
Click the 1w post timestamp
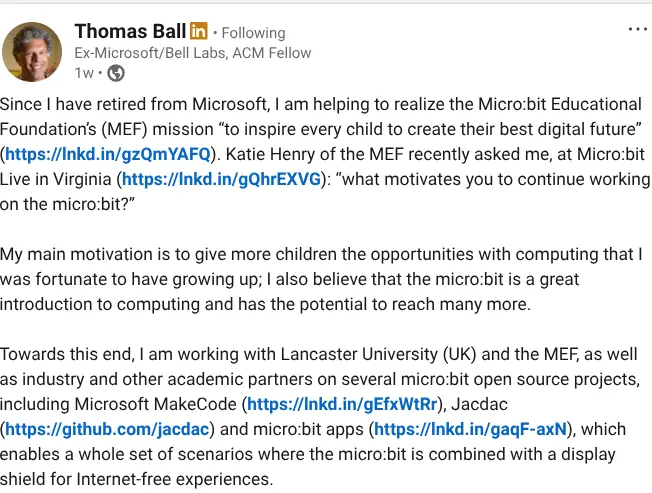(x=85, y=72)
